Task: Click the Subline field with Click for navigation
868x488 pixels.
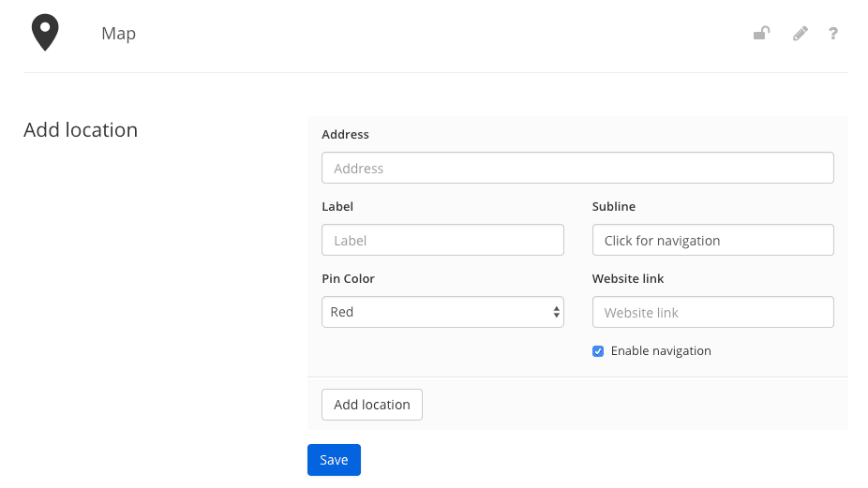Action: point(713,240)
